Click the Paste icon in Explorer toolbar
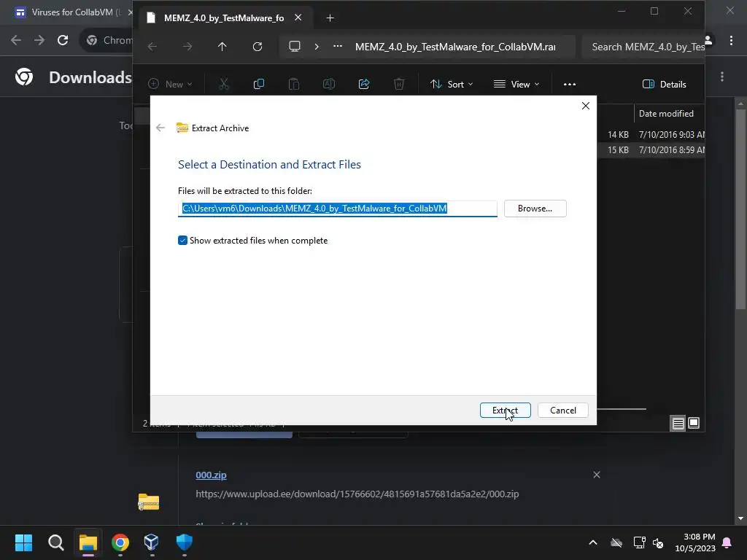Viewport: 747px width, 560px height. click(294, 85)
